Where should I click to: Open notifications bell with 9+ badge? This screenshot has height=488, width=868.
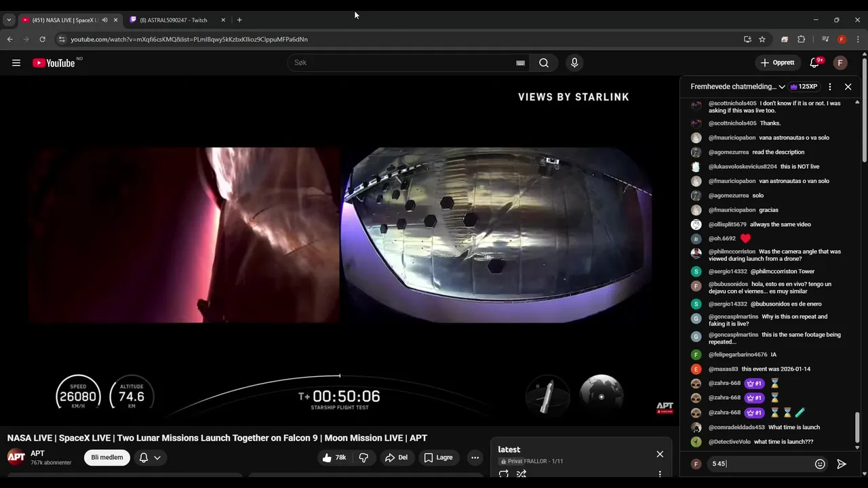(815, 63)
